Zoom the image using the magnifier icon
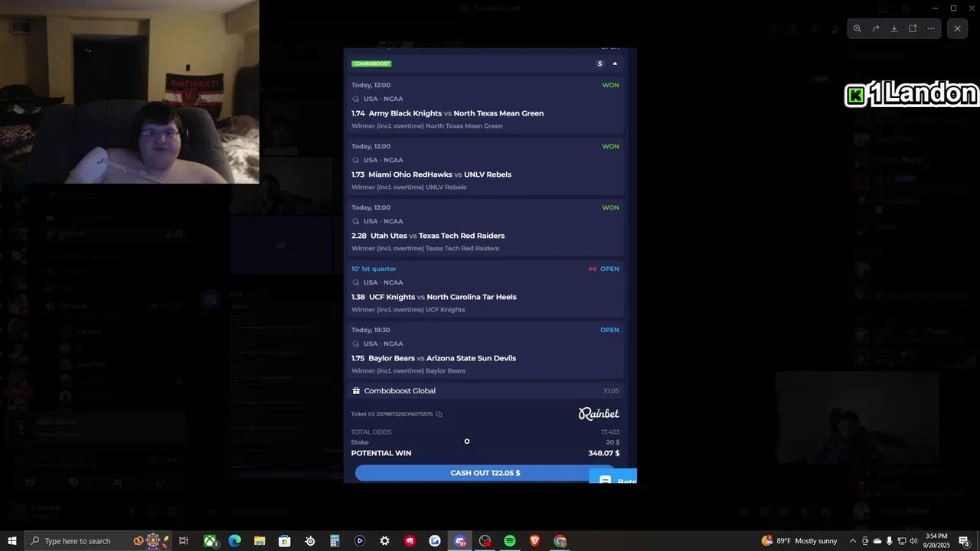Screen dimensions: 980x551 coord(857,28)
